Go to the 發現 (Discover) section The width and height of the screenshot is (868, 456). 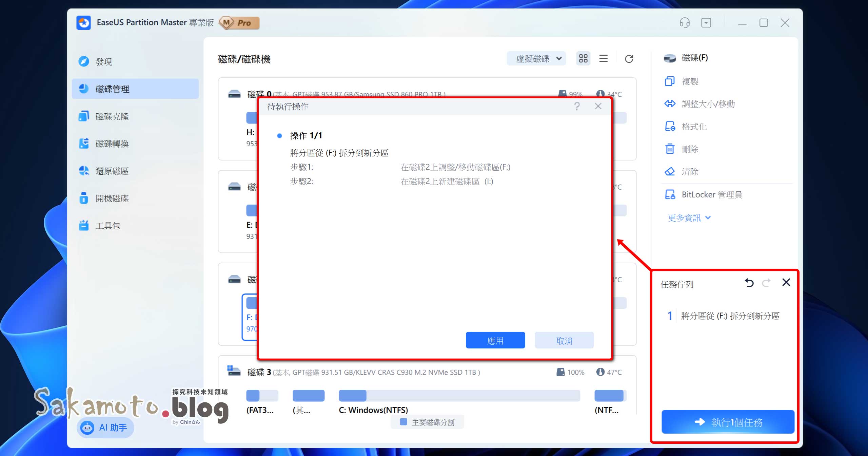(x=104, y=61)
